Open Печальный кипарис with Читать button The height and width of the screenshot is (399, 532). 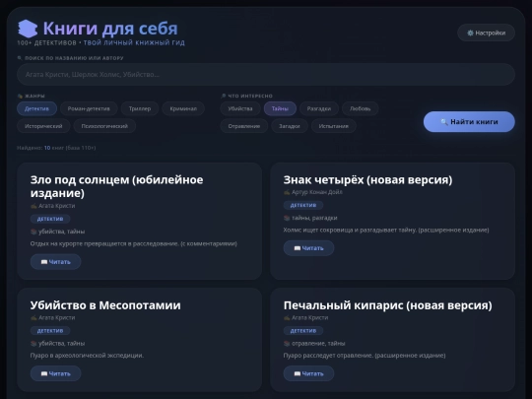click(308, 373)
